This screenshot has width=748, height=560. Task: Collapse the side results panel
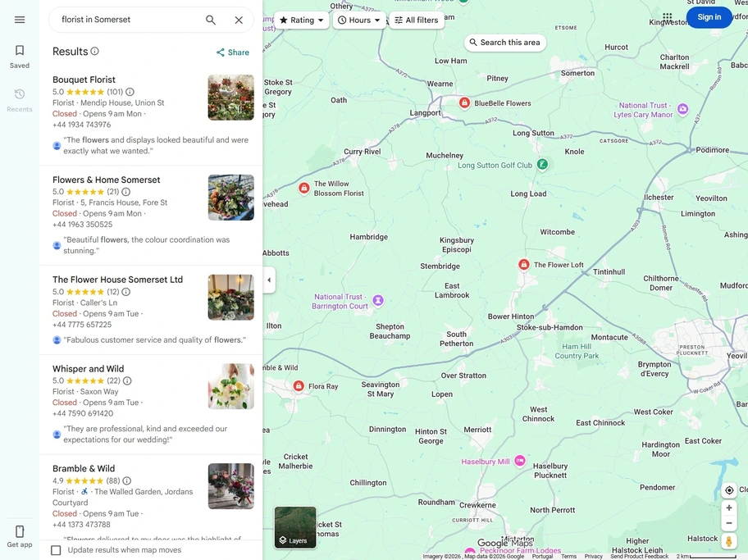point(269,280)
